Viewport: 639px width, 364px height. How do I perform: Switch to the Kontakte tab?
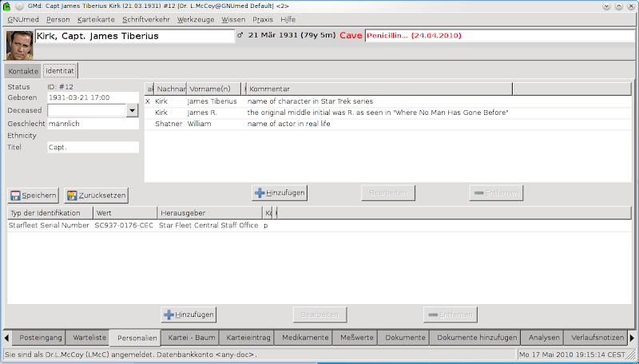23,71
